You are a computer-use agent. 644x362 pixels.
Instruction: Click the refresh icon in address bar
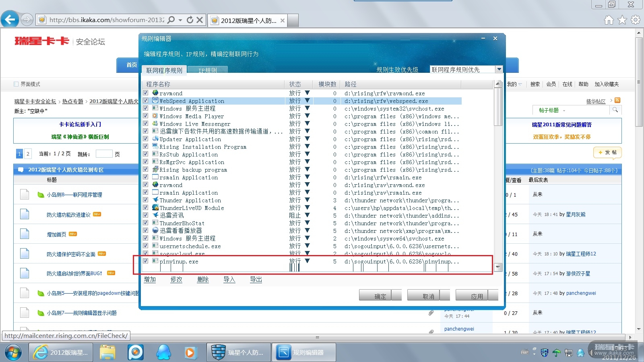[190, 20]
